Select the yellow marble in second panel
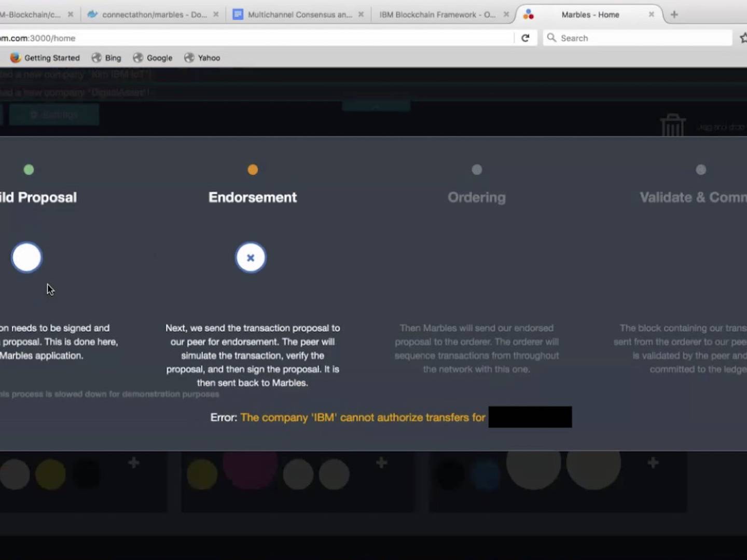The image size is (747, 560). coord(202,474)
